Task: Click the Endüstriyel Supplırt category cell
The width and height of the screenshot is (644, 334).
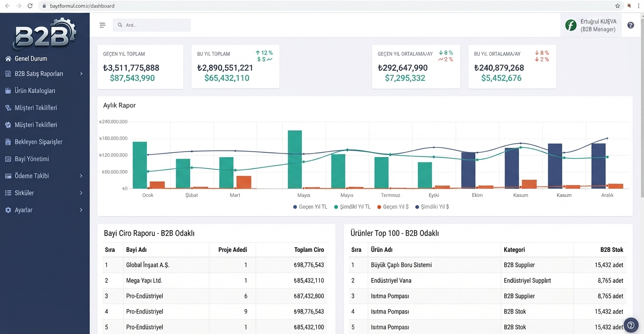Action: pos(527,280)
